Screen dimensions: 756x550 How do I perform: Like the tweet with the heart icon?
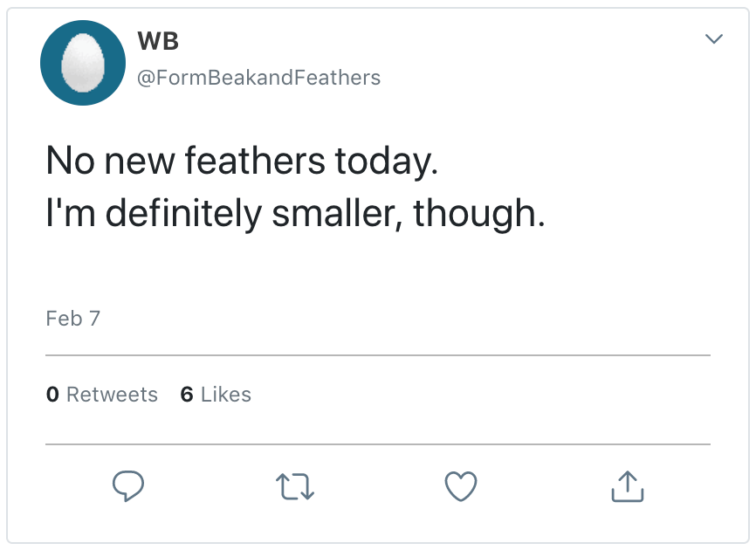click(461, 486)
